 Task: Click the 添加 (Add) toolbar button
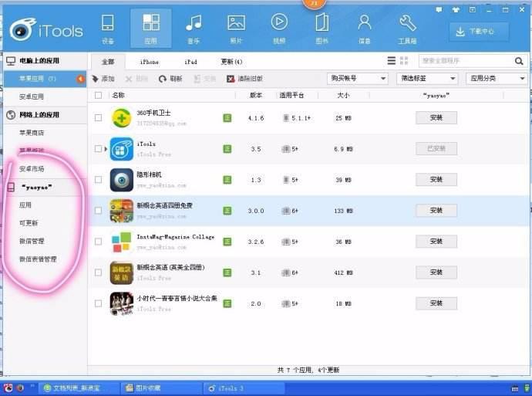coord(103,79)
